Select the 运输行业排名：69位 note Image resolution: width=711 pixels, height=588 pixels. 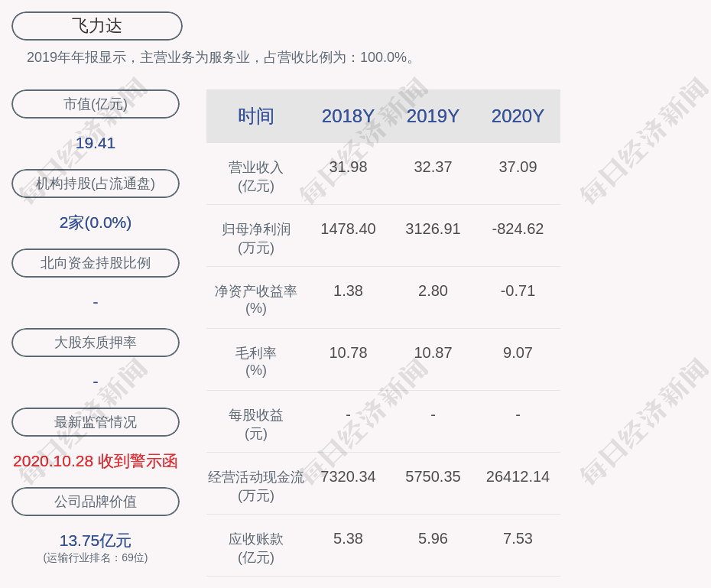(x=96, y=557)
